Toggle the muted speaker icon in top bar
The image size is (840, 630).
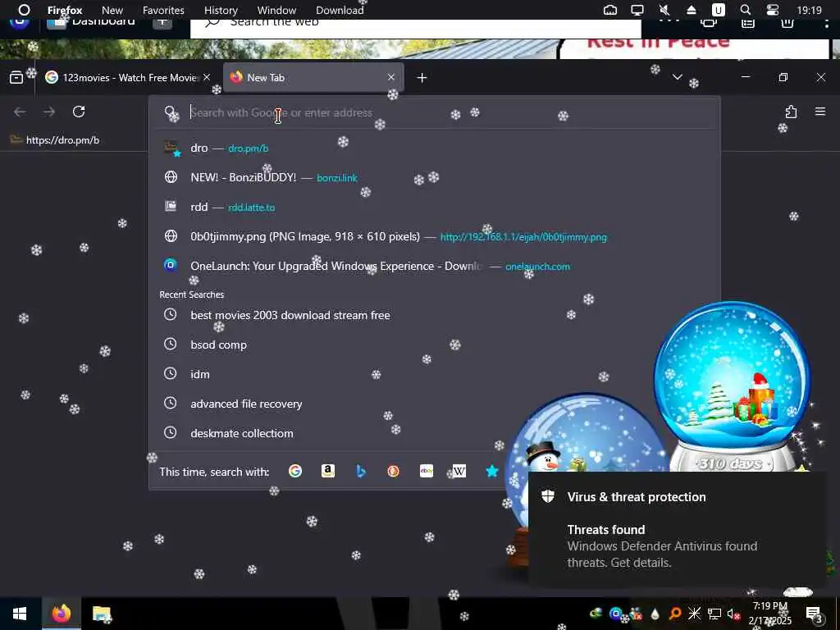pos(664,10)
